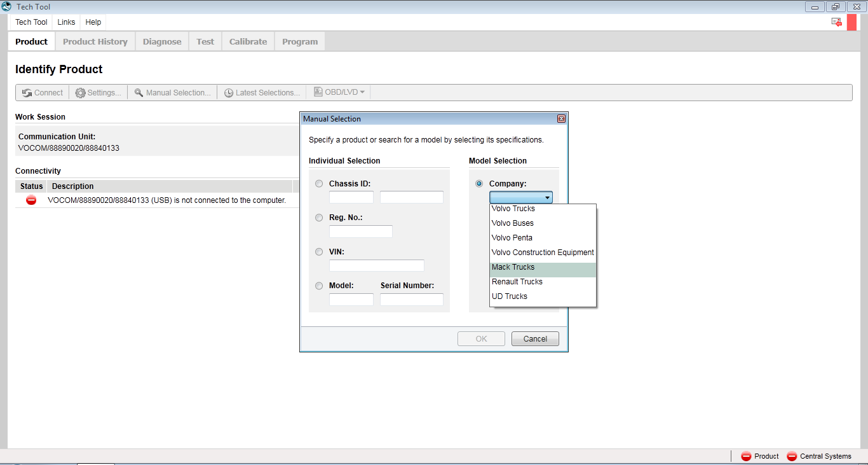Open Settings via the gear icon
The height and width of the screenshot is (465, 868).
(80, 93)
